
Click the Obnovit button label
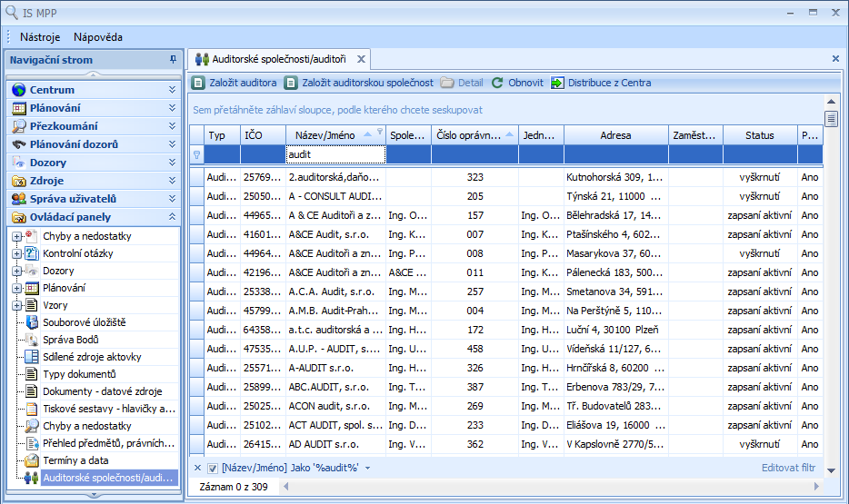click(525, 83)
